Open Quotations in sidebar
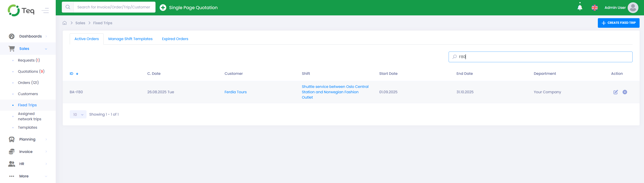Image resolution: width=644 pixels, height=183 pixels. 31,72
